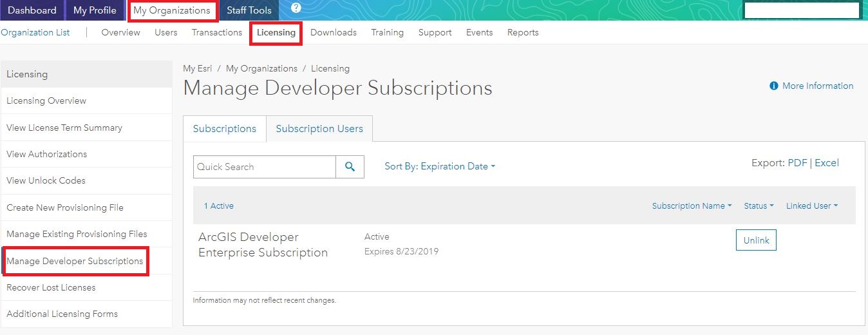The height and width of the screenshot is (335, 868).
Task: Click the help question mark icon
Action: tap(296, 8)
